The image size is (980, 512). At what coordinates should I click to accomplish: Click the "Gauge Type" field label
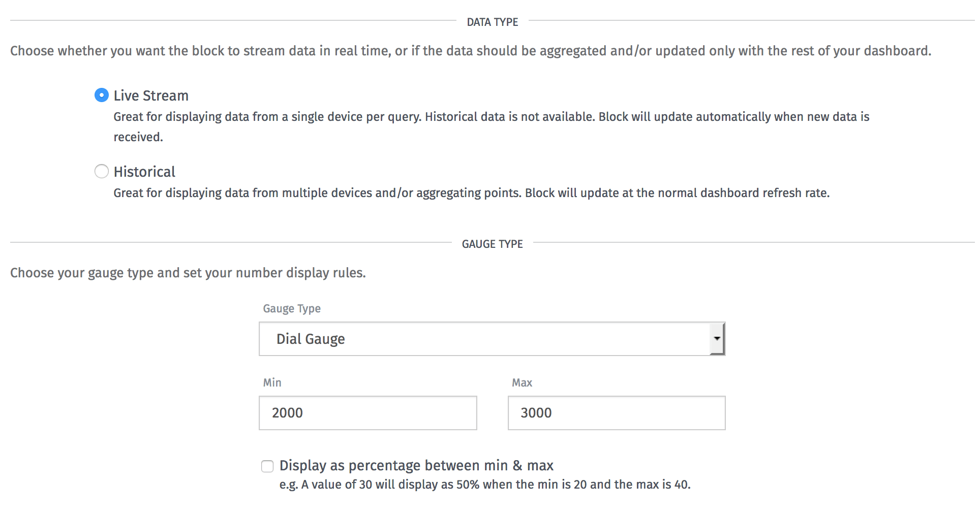click(292, 309)
